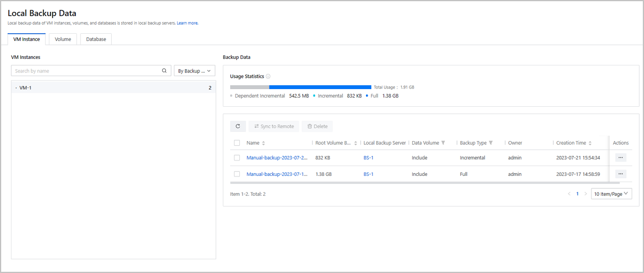Select VM-1 in the VM Instances list
The image size is (644, 273).
(26, 88)
